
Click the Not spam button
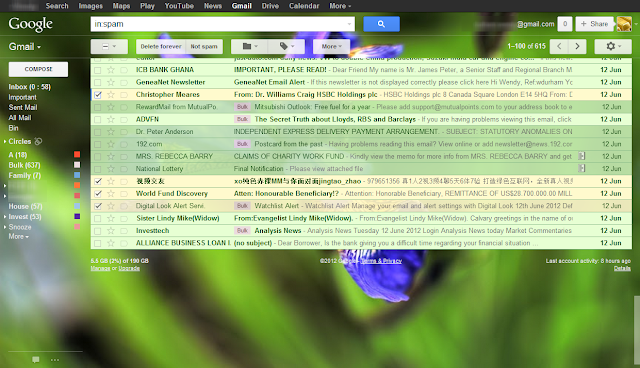[x=204, y=47]
